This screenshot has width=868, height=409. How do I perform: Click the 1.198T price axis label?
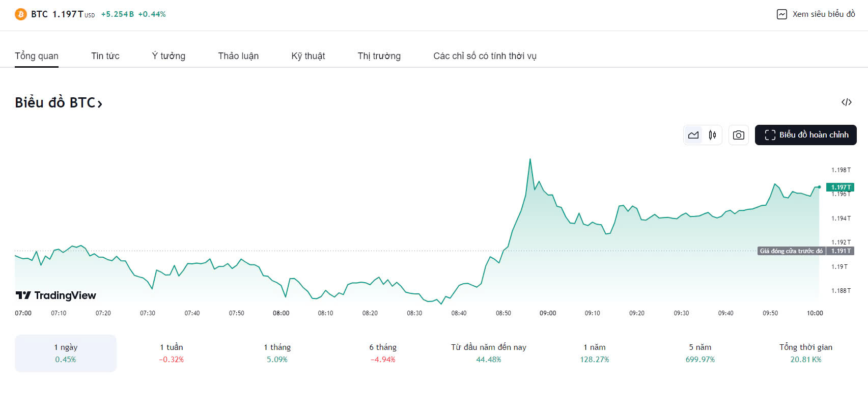tap(841, 170)
